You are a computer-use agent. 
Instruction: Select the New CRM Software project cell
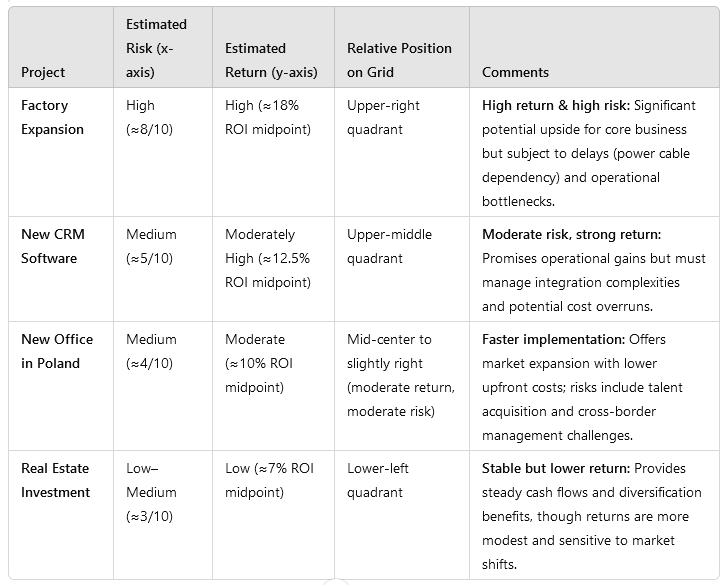[53, 246]
